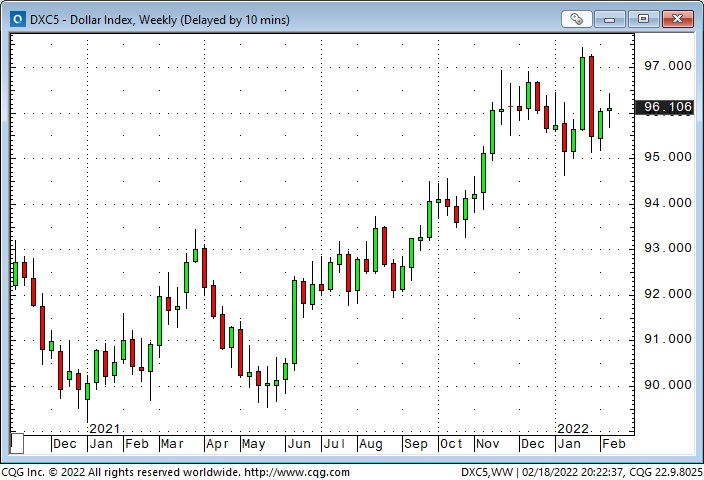Click the small box at time axis start
The image size is (704, 480).
click(x=17, y=443)
